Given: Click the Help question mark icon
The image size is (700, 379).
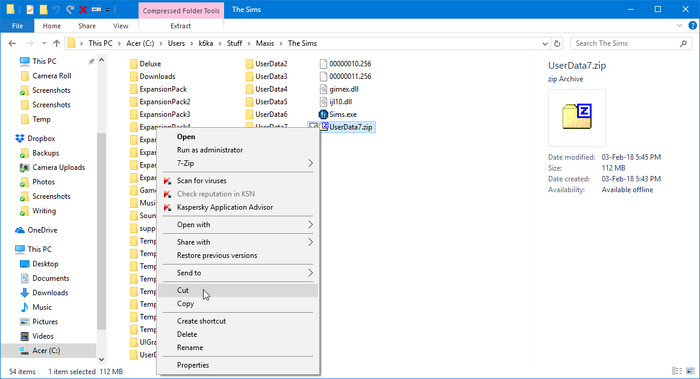Looking at the screenshot, I should tap(692, 25).
